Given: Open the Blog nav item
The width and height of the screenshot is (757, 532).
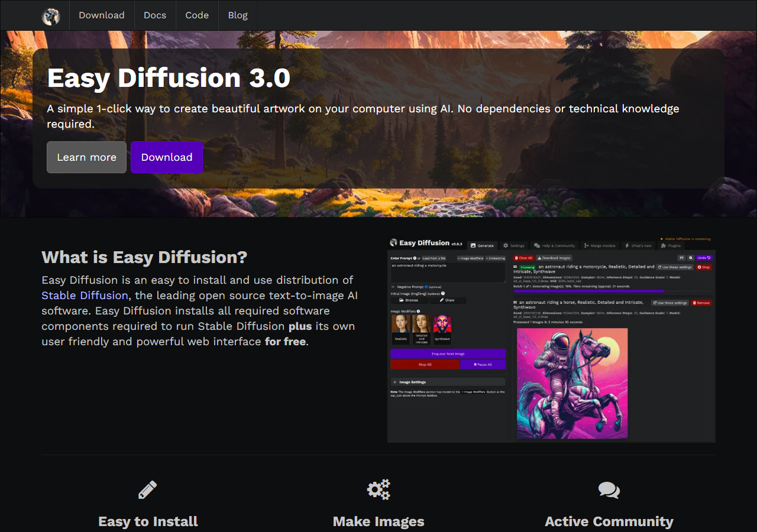Looking at the screenshot, I should point(238,15).
